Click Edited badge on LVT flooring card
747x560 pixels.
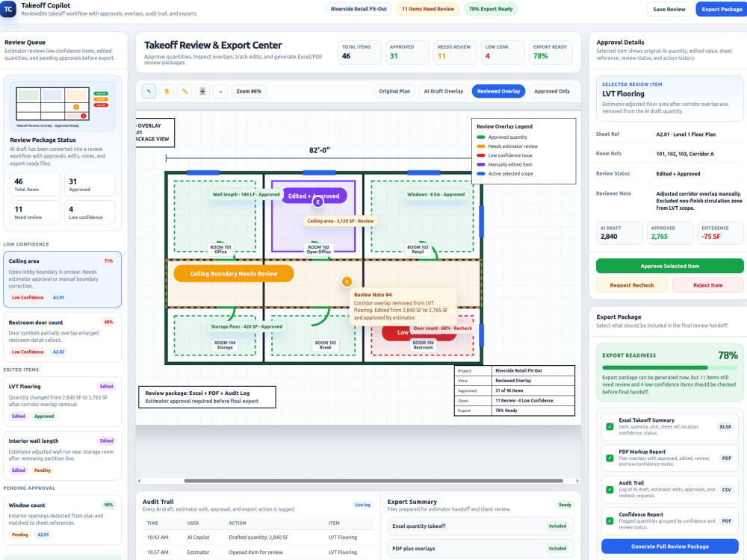107,386
